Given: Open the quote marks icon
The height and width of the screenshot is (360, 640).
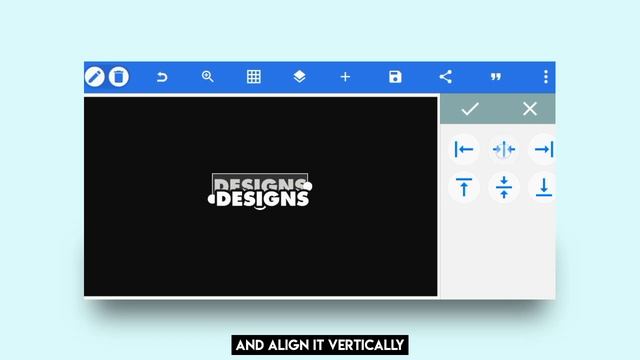Looking at the screenshot, I should 496,77.
